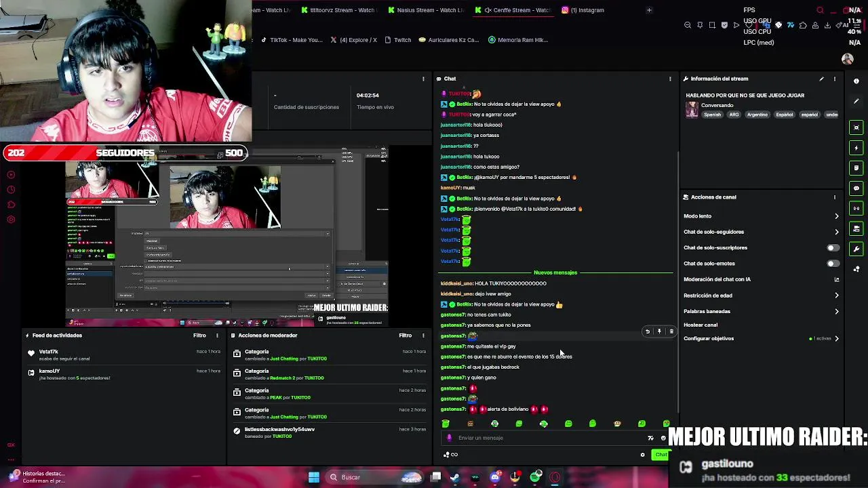
Task: Open Moderación del chat con IA link icon
Action: pyautogui.click(x=836, y=279)
